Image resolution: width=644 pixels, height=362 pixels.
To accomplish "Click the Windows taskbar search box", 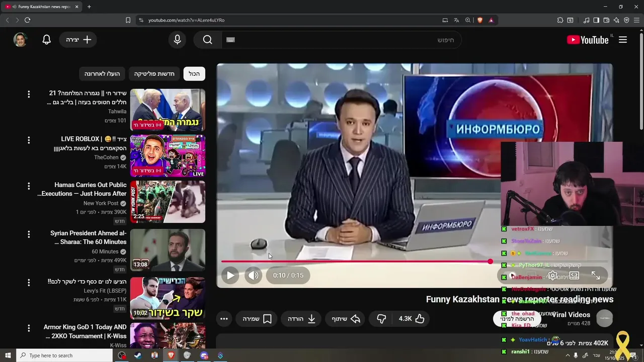I will click(x=64, y=355).
